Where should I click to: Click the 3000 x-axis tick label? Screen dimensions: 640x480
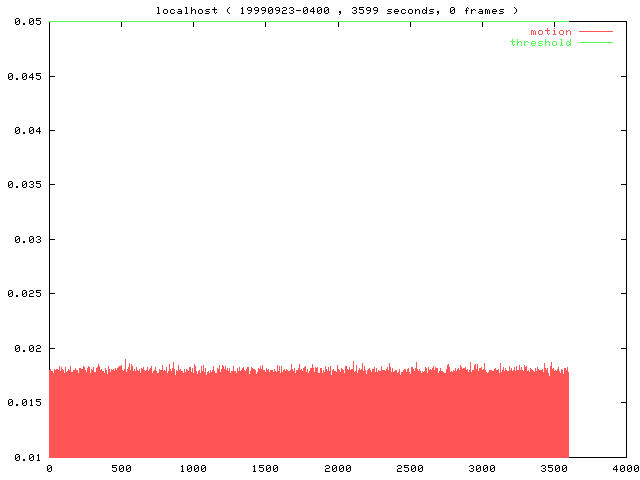[x=482, y=469]
